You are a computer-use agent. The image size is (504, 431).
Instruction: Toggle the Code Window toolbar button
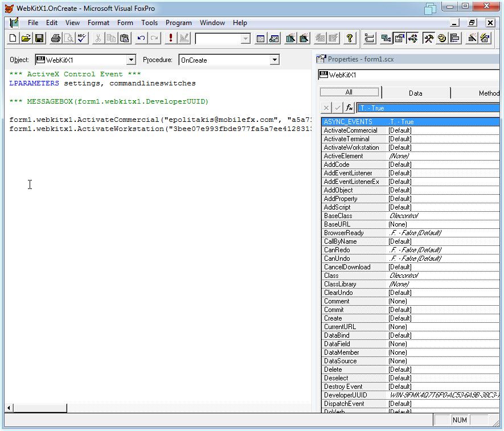point(413,38)
